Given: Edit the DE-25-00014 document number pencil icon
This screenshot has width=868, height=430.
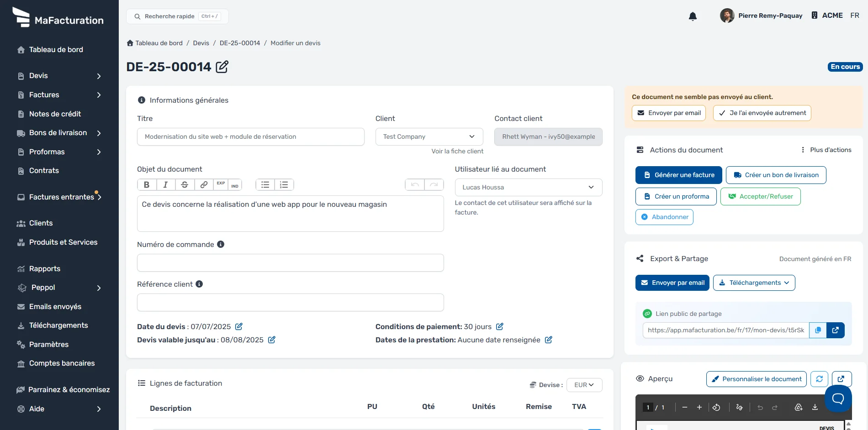Looking at the screenshot, I should pyautogui.click(x=222, y=67).
